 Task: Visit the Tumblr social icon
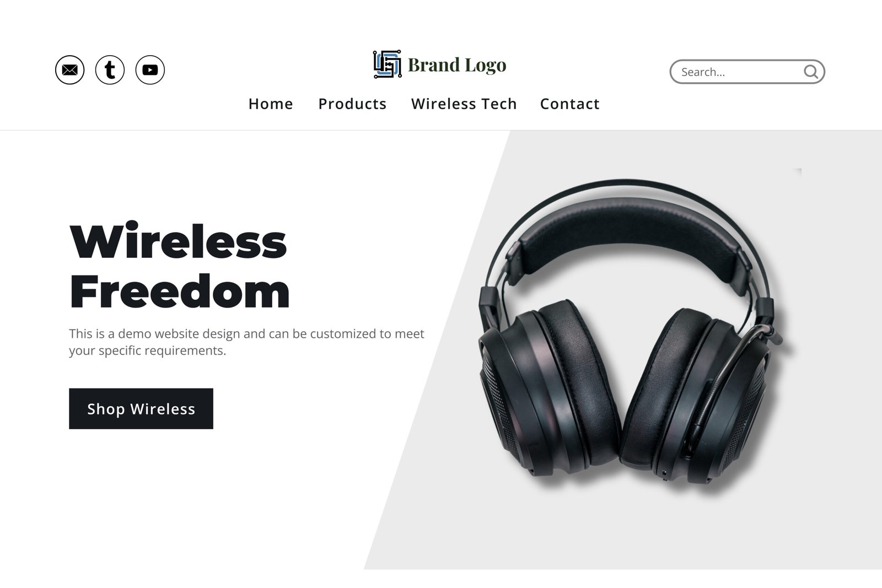coord(110,70)
